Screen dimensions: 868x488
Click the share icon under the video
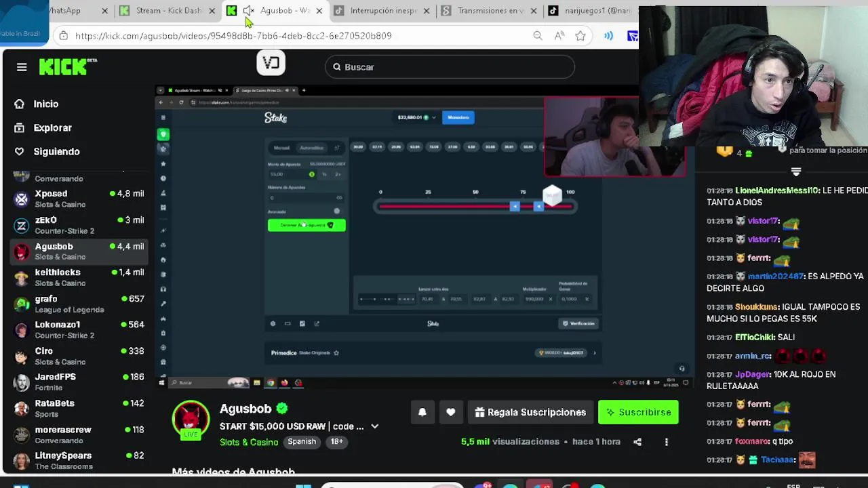637,442
